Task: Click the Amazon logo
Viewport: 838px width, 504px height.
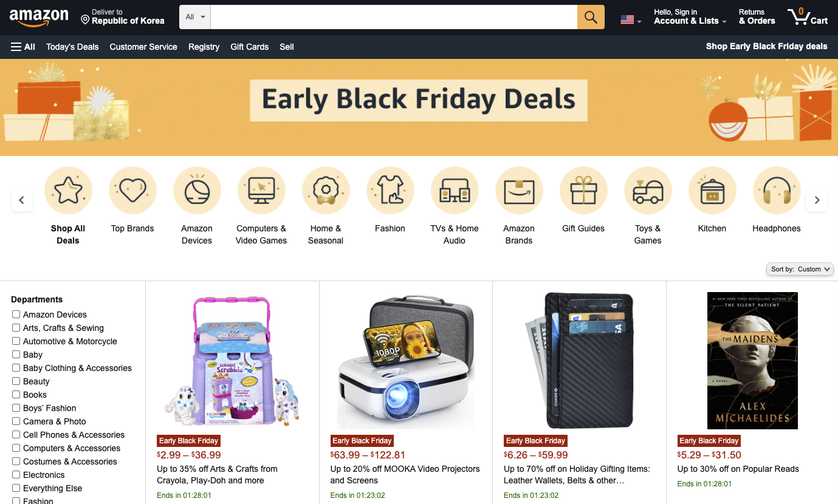Action: (x=39, y=18)
